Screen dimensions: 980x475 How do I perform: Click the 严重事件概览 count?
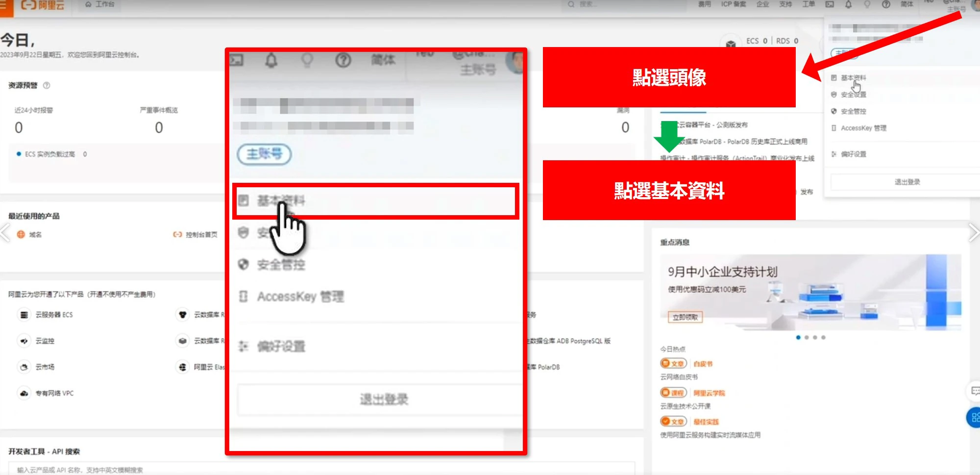(159, 127)
